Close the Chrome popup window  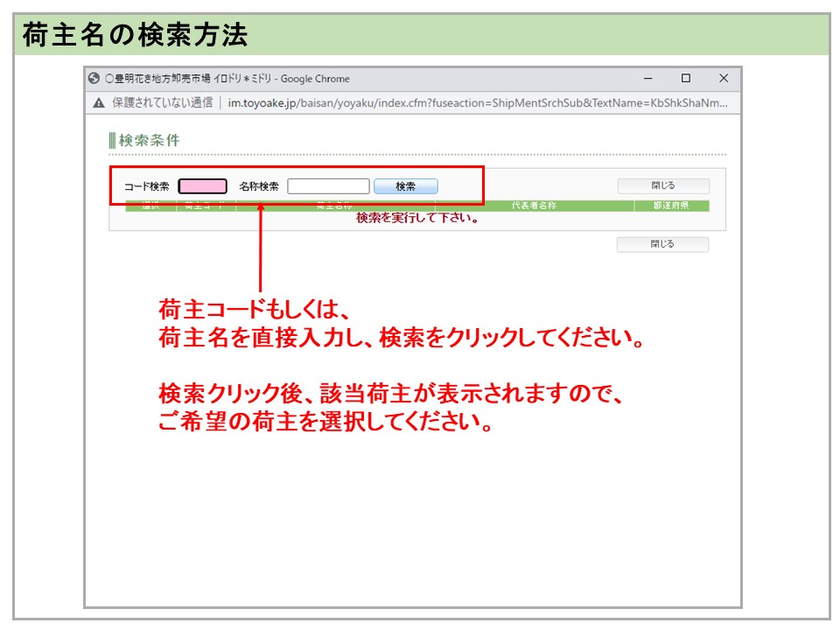pos(724,79)
